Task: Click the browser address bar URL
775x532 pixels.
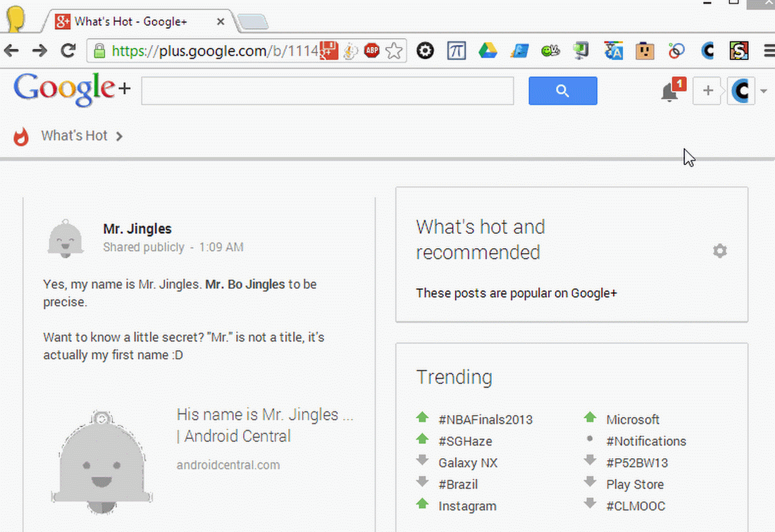Action: pos(216,51)
